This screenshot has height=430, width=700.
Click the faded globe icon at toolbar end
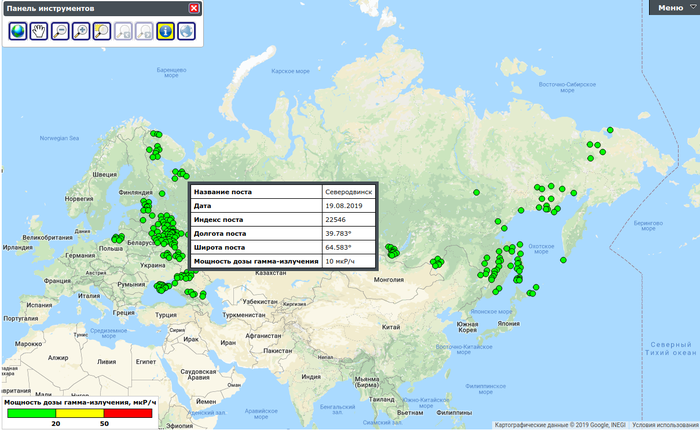pos(186,31)
